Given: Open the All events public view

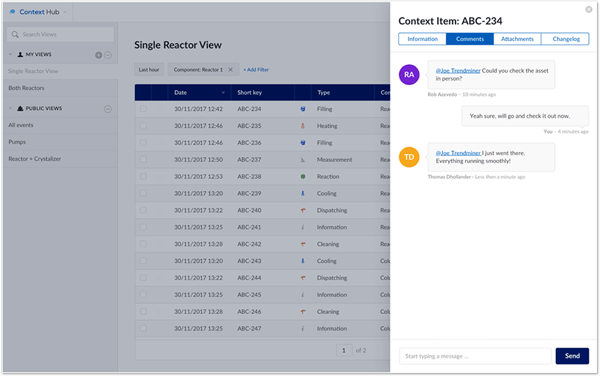Looking at the screenshot, I should (x=60, y=125).
